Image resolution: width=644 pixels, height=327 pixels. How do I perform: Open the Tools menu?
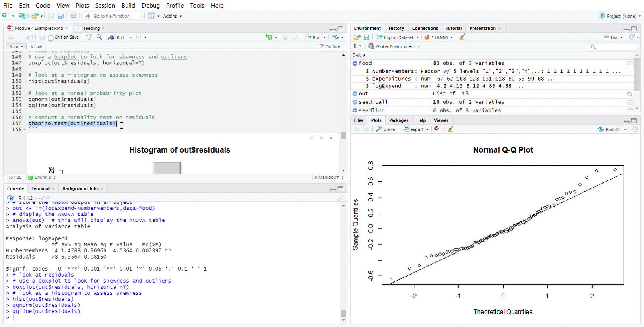click(x=197, y=5)
